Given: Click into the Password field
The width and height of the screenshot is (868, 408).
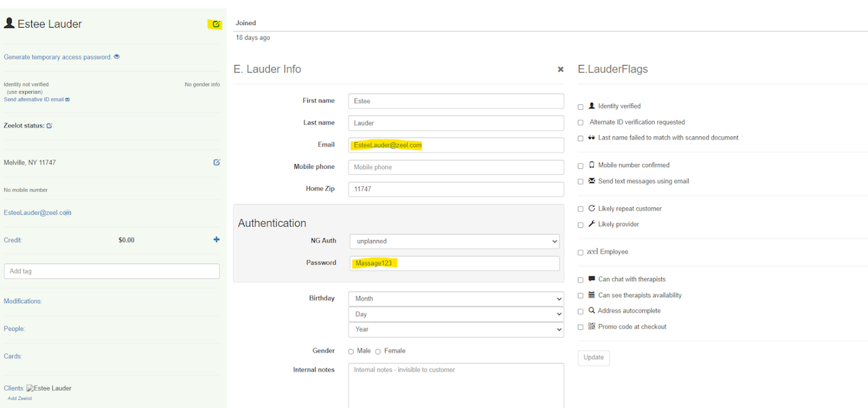Looking at the screenshot, I should click(454, 263).
